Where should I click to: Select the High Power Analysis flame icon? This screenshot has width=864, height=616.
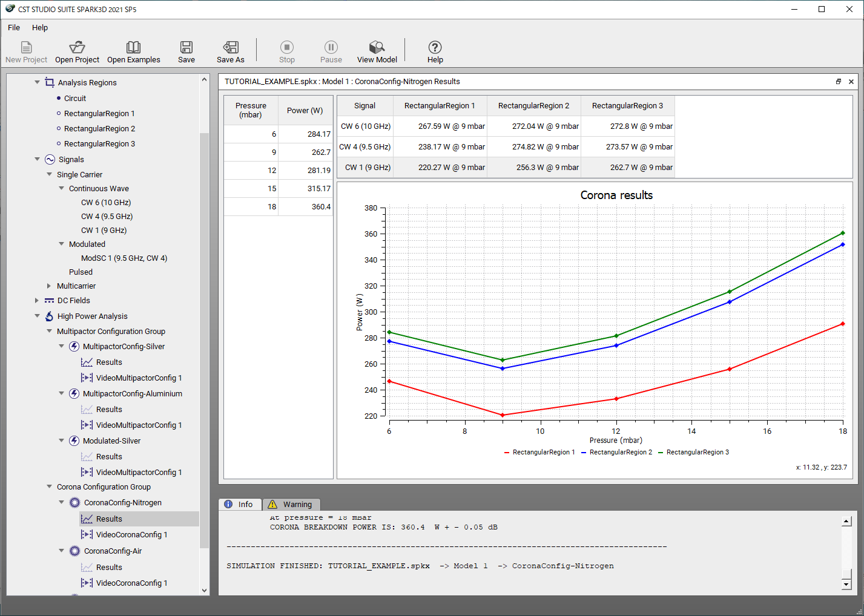pyautogui.click(x=50, y=316)
